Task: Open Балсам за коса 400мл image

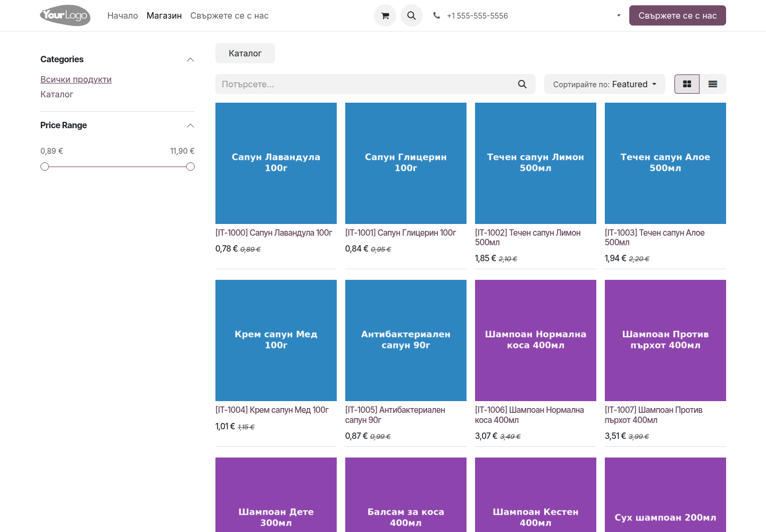Action: [x=406, y=495]
